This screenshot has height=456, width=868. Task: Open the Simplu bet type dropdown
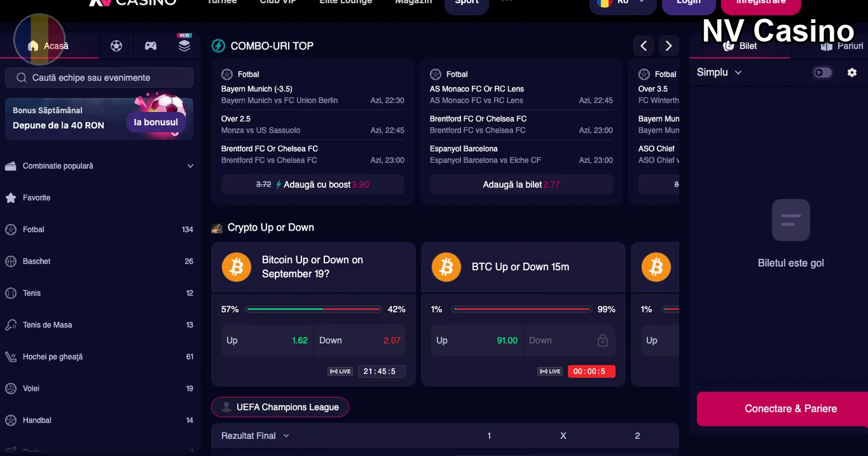point(719,72)
